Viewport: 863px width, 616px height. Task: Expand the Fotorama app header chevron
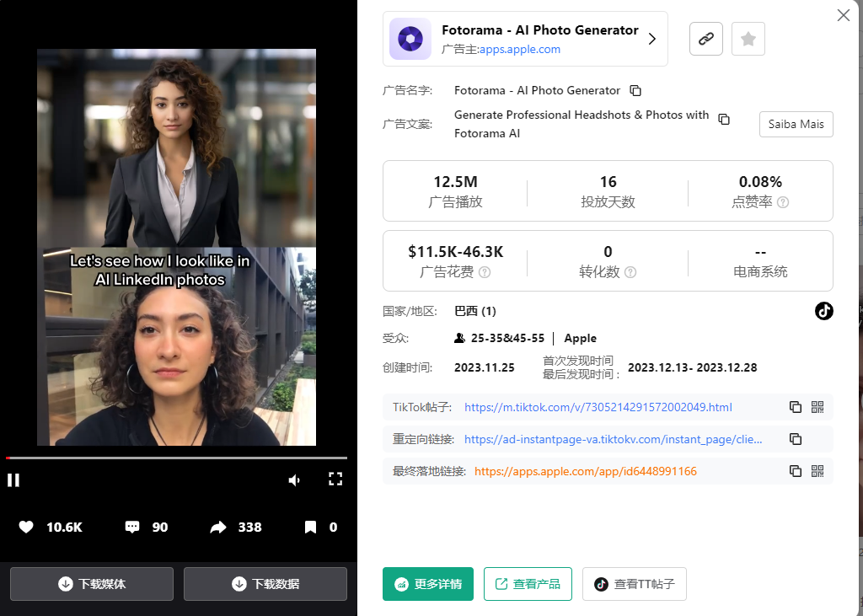pos(652,39)
